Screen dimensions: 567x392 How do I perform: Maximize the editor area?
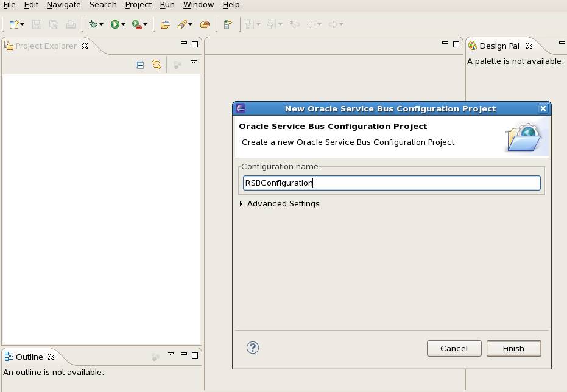coord(456,44)
